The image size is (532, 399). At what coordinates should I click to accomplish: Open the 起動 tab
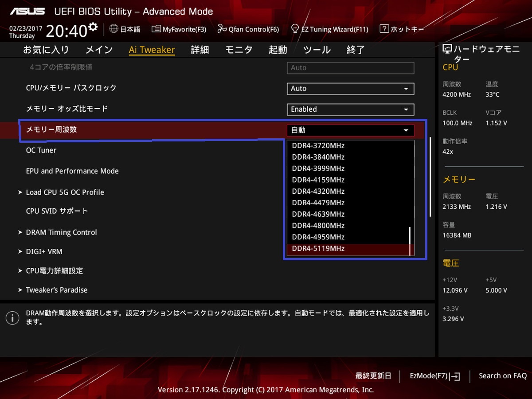(x=278, y=50)
